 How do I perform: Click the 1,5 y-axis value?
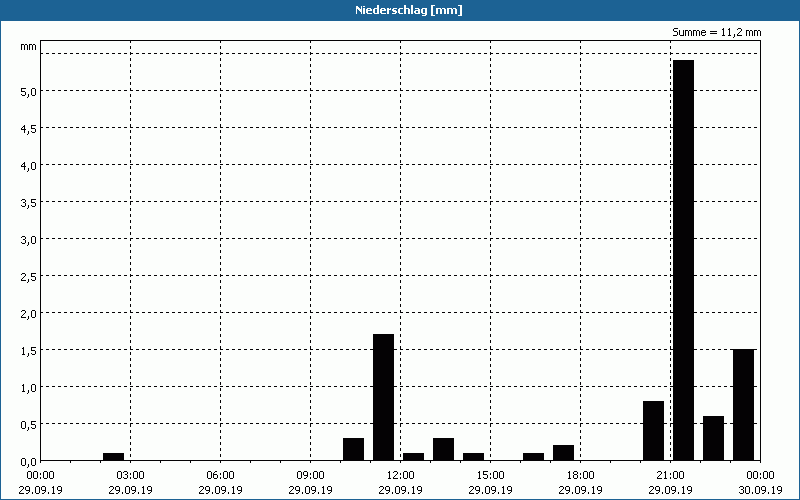coord(28,351)
